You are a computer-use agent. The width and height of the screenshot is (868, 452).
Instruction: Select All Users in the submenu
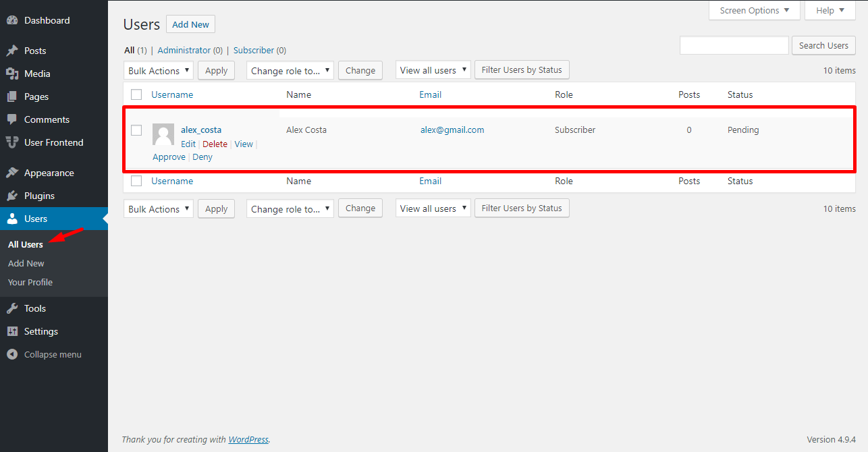[26, 244]
